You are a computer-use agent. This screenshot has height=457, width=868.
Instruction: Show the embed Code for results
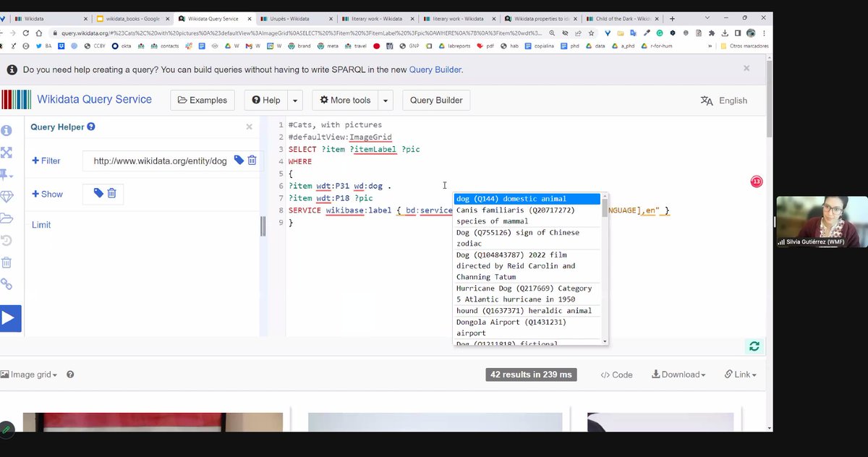616,375
